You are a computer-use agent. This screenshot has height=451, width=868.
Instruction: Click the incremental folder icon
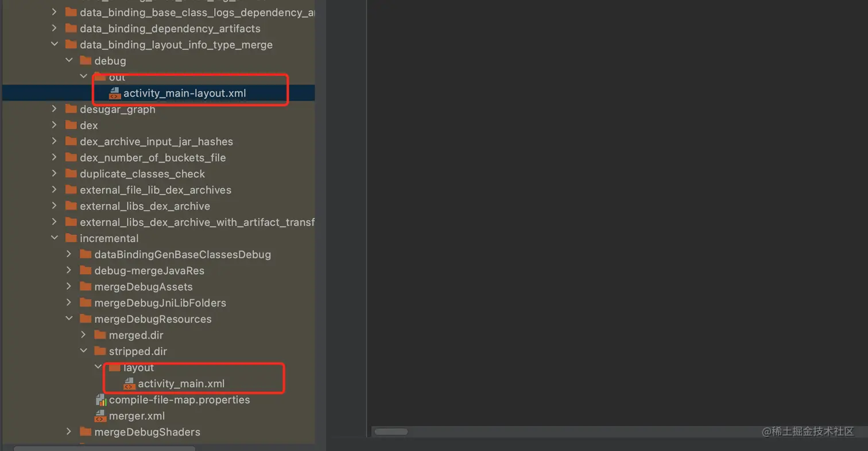(71, 238)
